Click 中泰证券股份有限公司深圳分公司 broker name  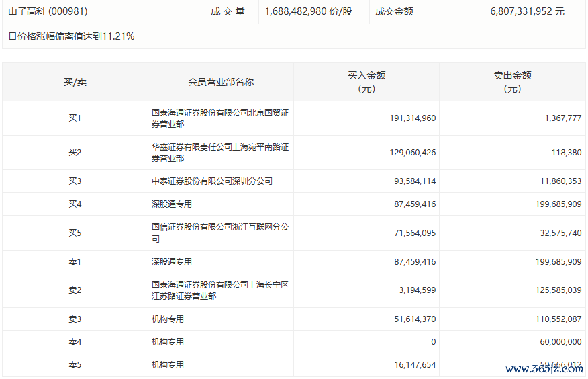click(212, 181)
